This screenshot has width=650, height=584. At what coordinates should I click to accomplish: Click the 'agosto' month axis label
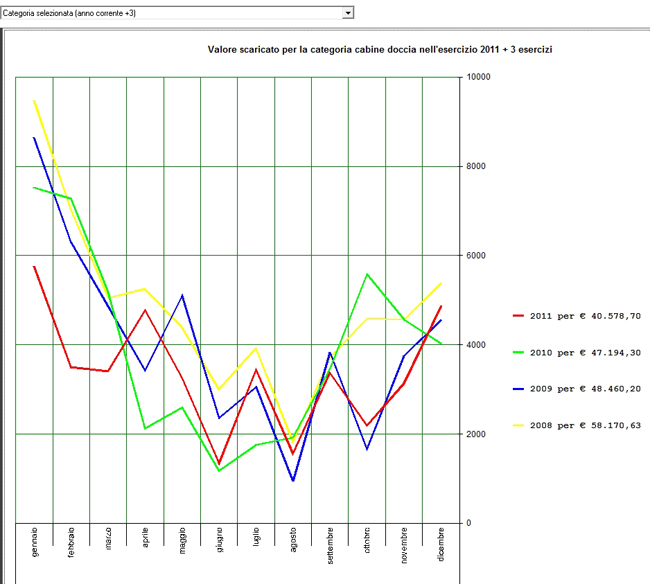[293, 539]
